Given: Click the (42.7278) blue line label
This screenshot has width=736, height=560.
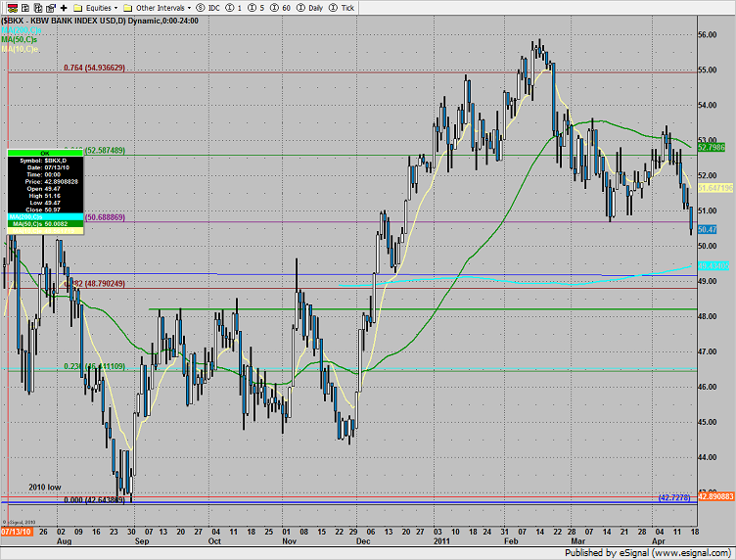Looking at the screenshot, I should click(x=674, y=497).
